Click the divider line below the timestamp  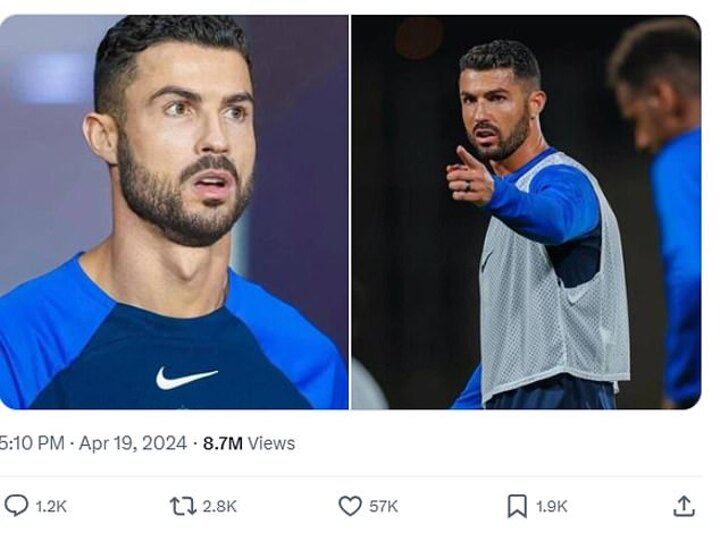(x=350, y=477)
